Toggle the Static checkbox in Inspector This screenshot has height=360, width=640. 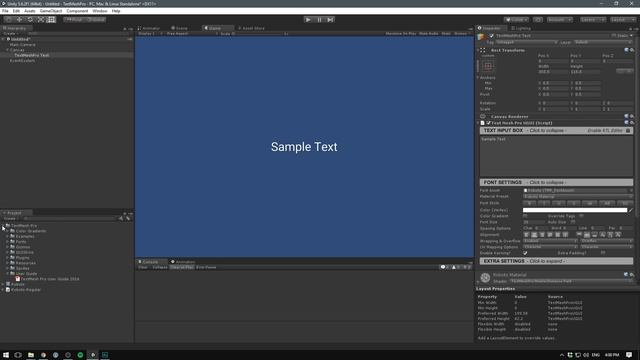[614, 36]
